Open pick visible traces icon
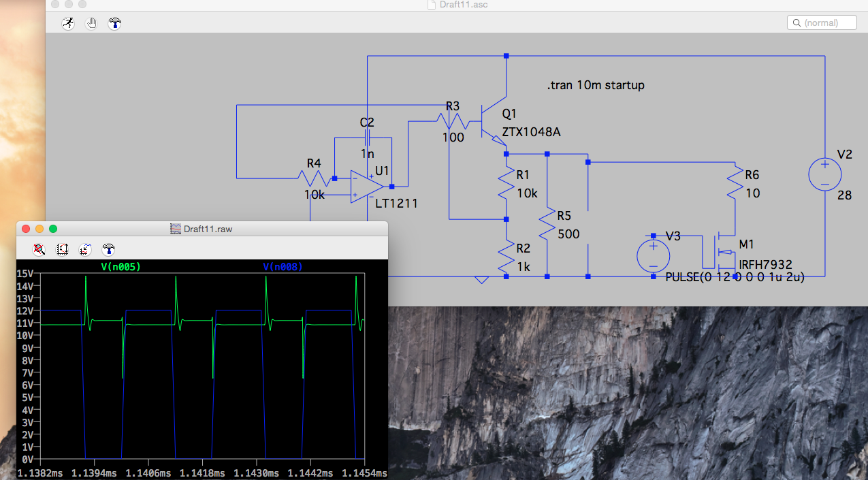This screenshot has width=868, height=480. 85,249
